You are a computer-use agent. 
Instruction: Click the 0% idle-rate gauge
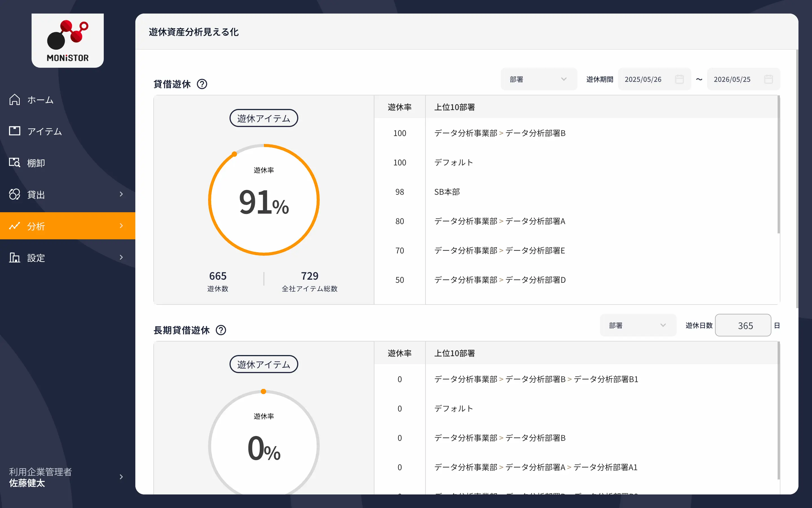click(264, 442)
